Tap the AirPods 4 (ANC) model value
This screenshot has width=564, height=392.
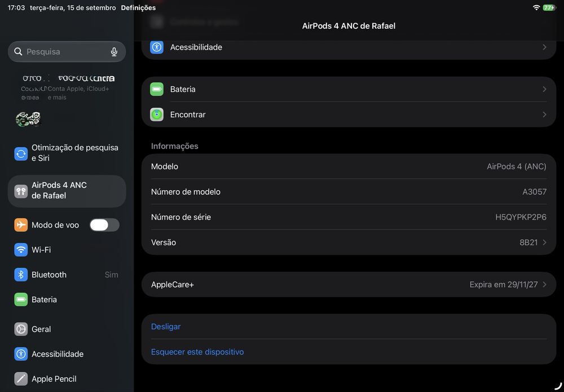tap(517, 166)
